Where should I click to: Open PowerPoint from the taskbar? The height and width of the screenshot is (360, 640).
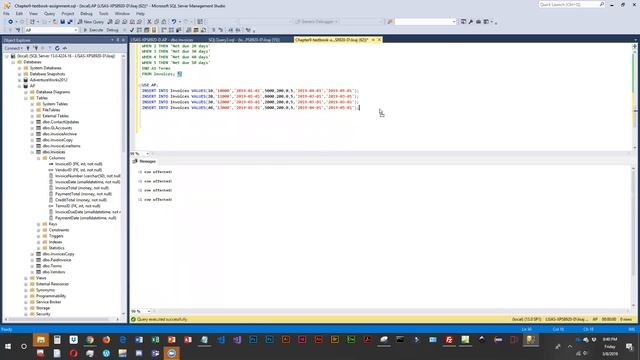click(171, 340)
